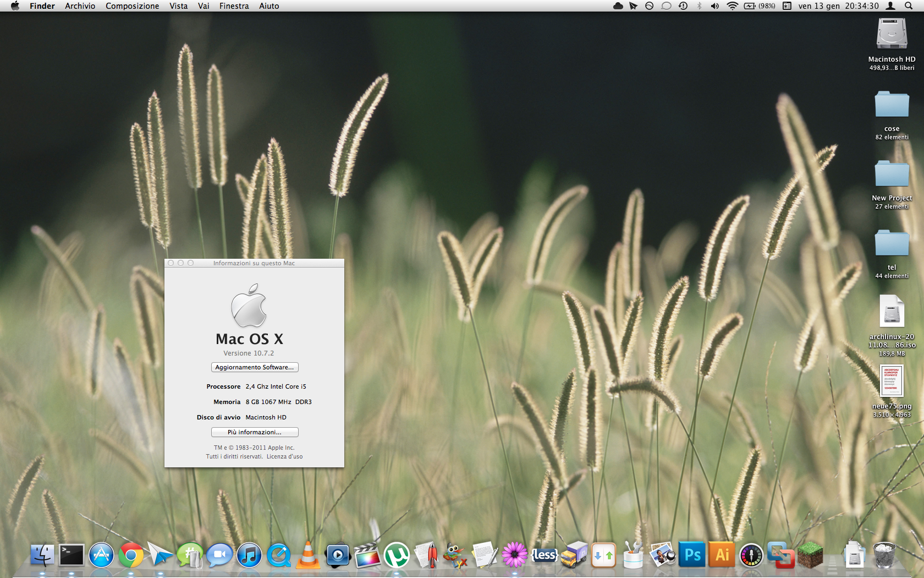
Task: Open Sparrow mail paper plane icon
Action: pyautogui.click(x=160, y=555)
